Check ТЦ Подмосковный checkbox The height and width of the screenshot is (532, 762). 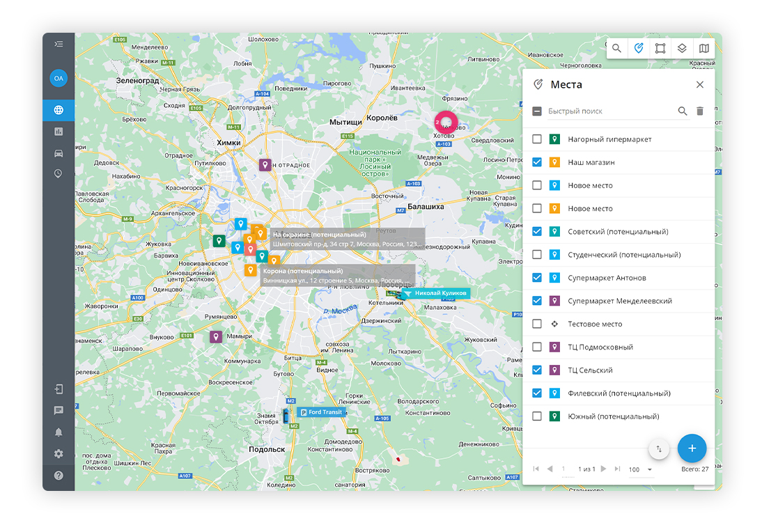pyautogui.click(x=537, y=347)
